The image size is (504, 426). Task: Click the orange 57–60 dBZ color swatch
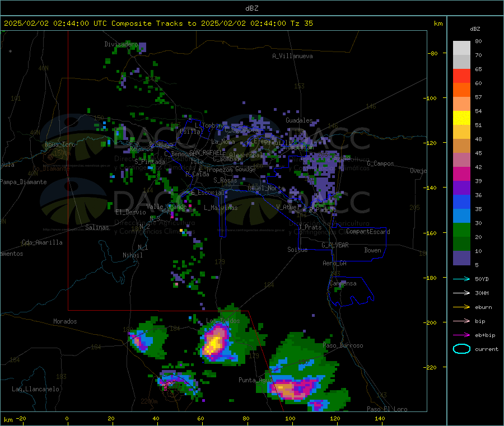[461, 90]
